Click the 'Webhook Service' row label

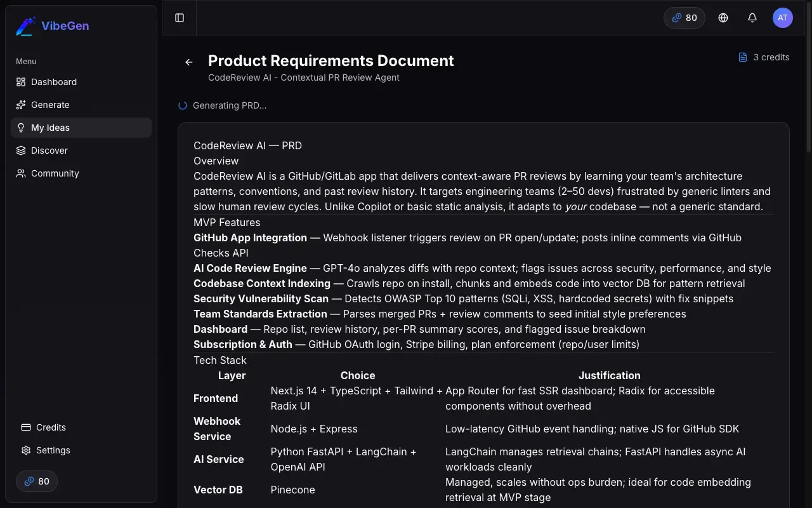pyautogui.click(x=217, y=429)
